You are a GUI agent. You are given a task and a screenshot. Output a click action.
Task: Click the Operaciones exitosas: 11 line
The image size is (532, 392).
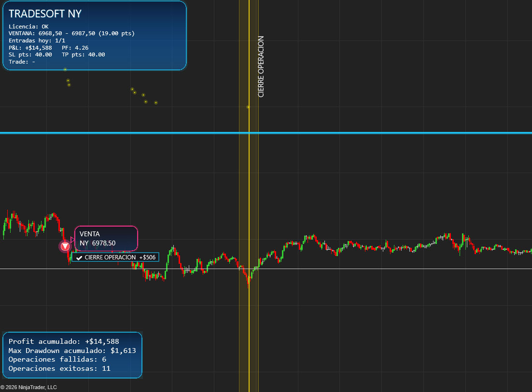pyautogui.click(x=59, y=368)
